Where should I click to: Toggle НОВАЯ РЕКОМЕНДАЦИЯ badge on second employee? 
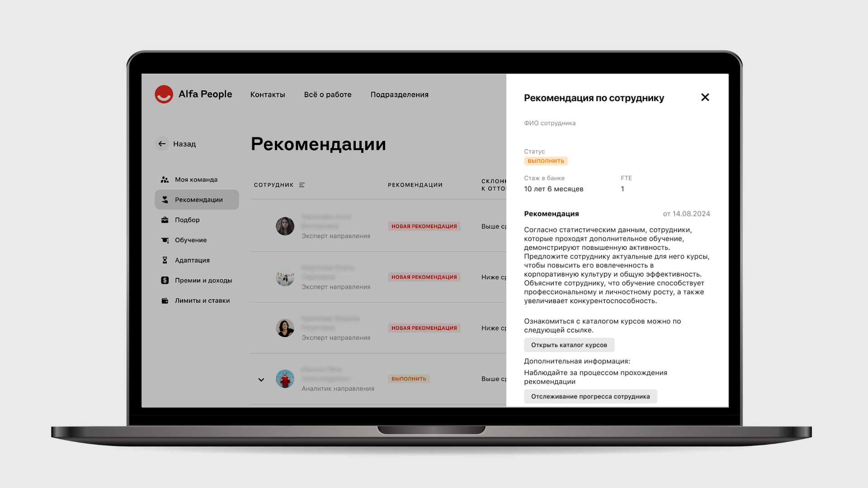click(x=424, y=277)
